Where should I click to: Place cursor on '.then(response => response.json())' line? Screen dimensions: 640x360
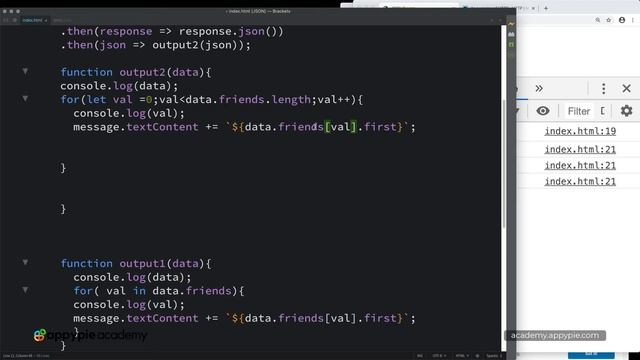(172, 31)
